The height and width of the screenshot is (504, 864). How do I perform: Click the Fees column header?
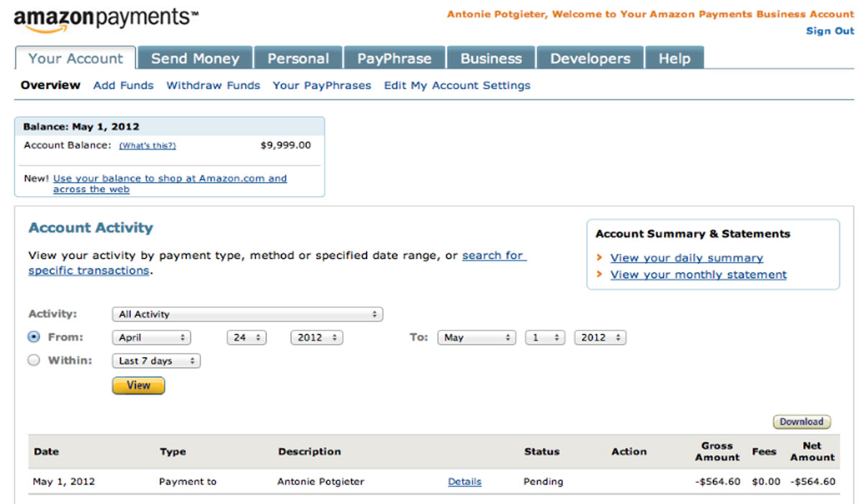[764, 451]
